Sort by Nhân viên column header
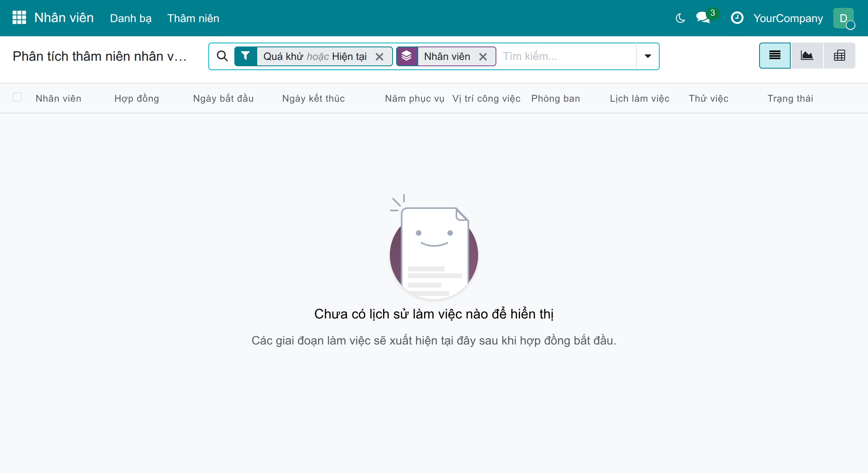 click(58, 99)
